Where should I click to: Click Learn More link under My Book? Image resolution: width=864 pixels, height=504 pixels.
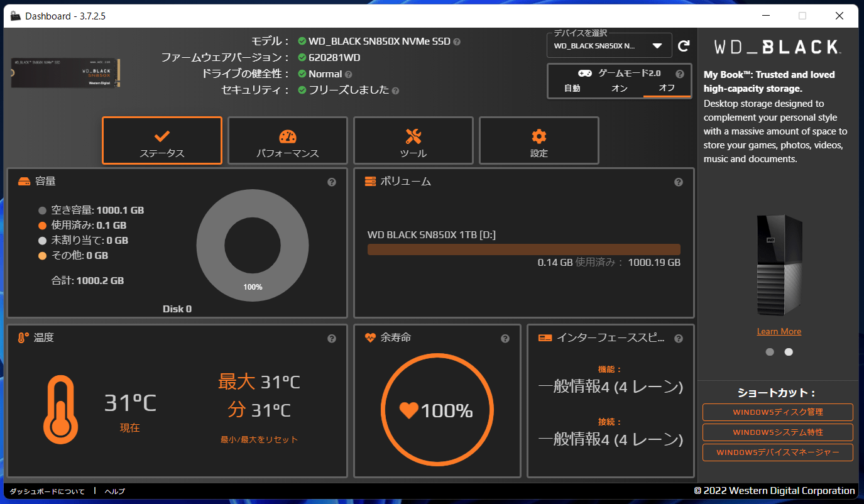tap(779, 331)
